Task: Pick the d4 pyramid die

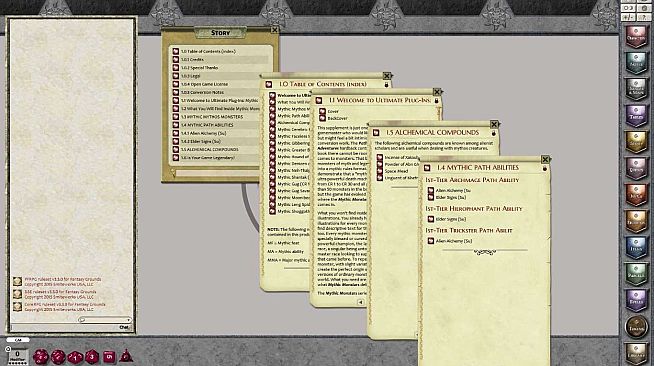Action: (x=126, y=356)
